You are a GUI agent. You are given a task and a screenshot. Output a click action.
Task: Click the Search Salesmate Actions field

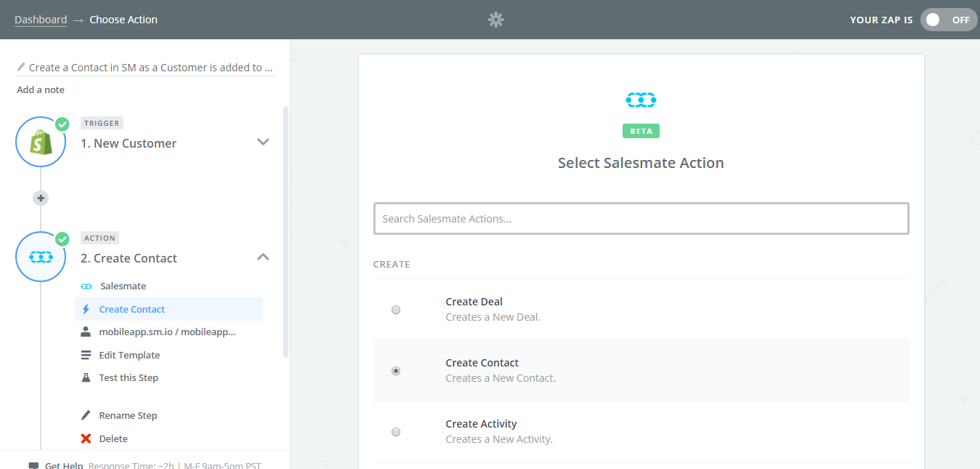pos(641,218)
